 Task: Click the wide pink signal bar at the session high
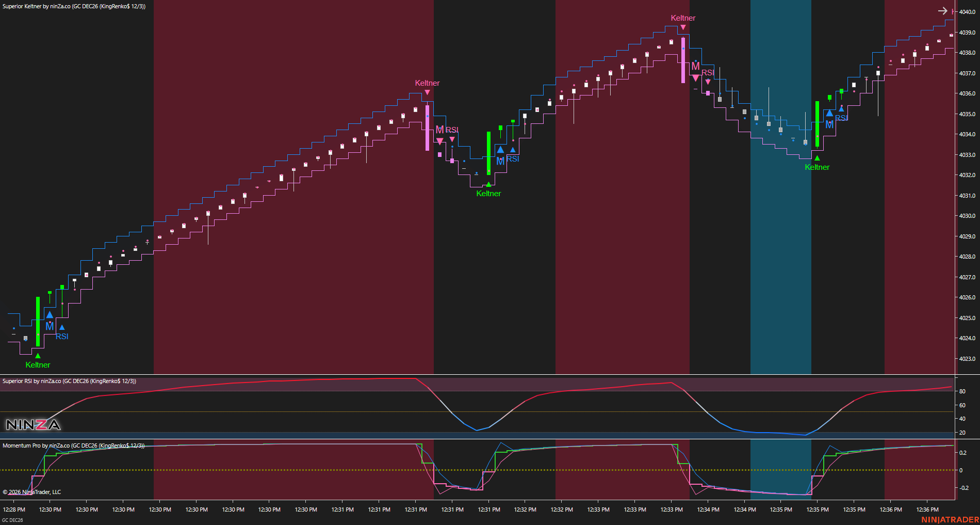(x=683, y=60)
